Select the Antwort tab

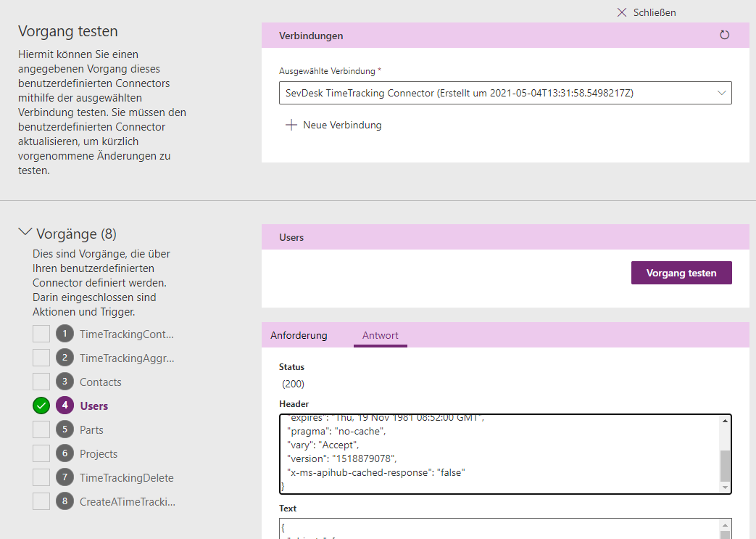380,335
